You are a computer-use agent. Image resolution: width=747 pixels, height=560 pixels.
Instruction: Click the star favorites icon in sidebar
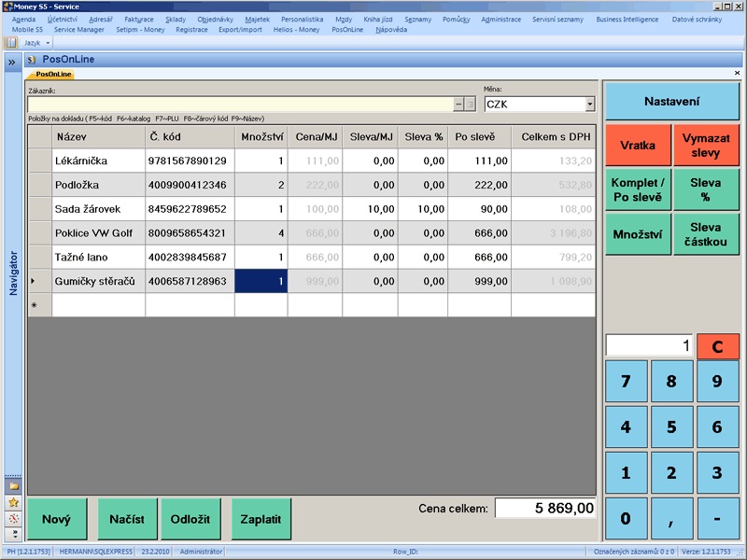coord(14,502)
